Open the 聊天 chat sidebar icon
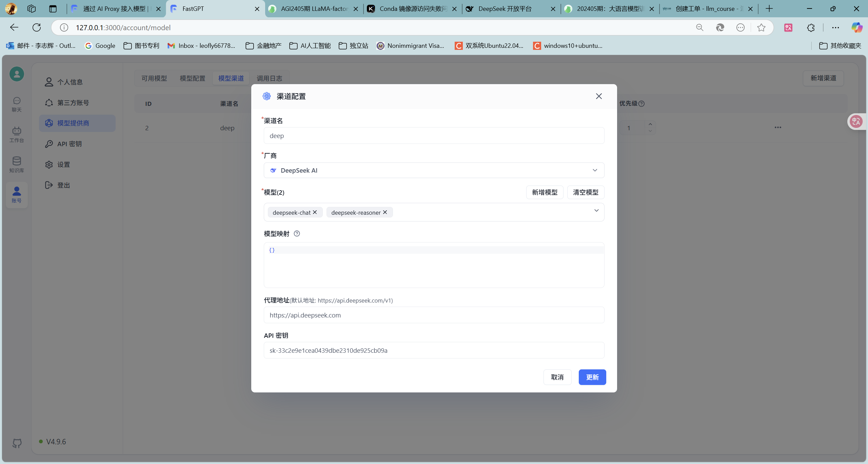The image size is (868, 464). (17, 104)
